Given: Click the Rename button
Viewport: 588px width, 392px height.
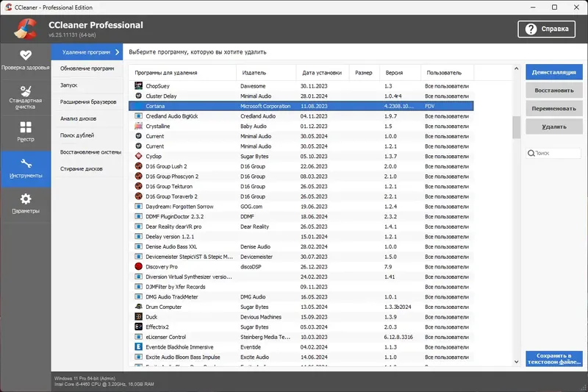Looking at the screenshot, I should point(553,109).
